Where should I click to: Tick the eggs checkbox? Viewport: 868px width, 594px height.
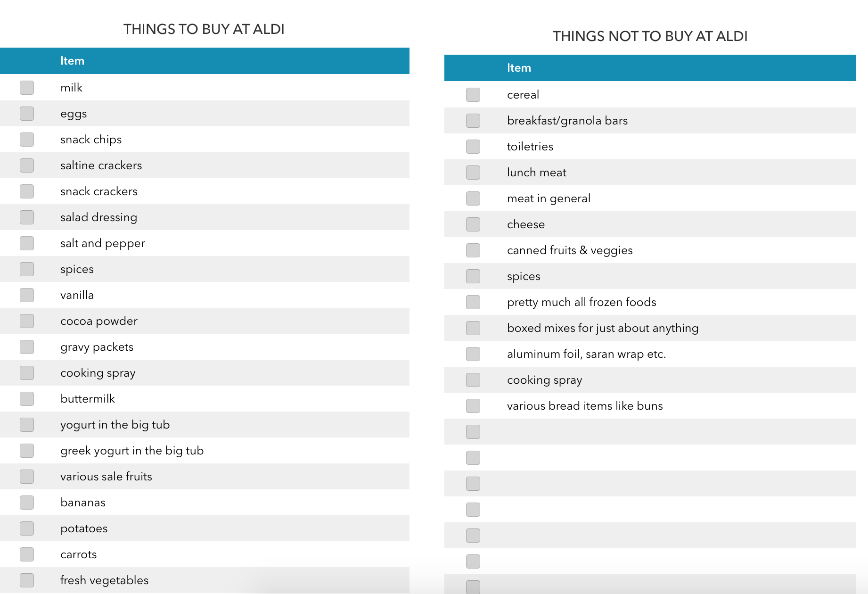pyautogui.click(x=27, y=114)
